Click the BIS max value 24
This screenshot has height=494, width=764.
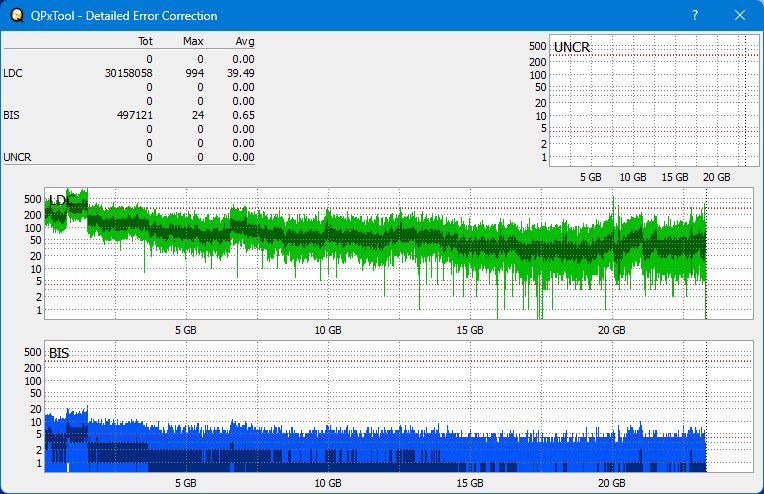coord(198,115)
